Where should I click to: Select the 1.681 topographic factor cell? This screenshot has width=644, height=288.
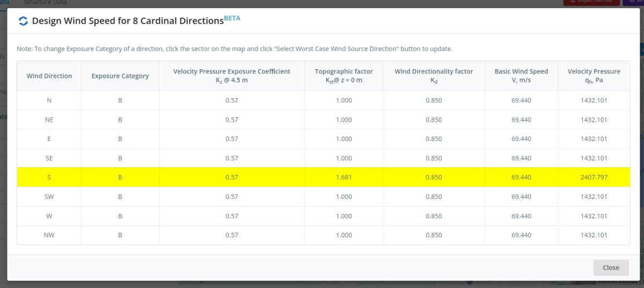tap(343, 177)
